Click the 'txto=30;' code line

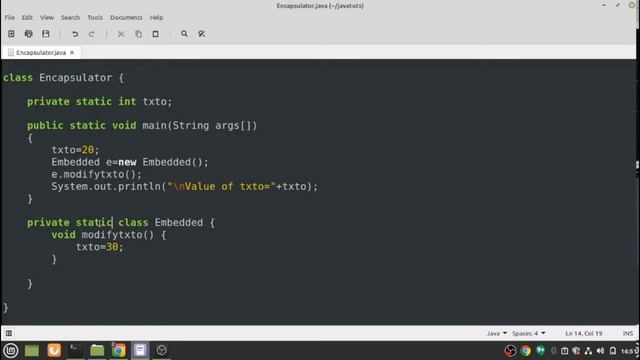(100, 247)
